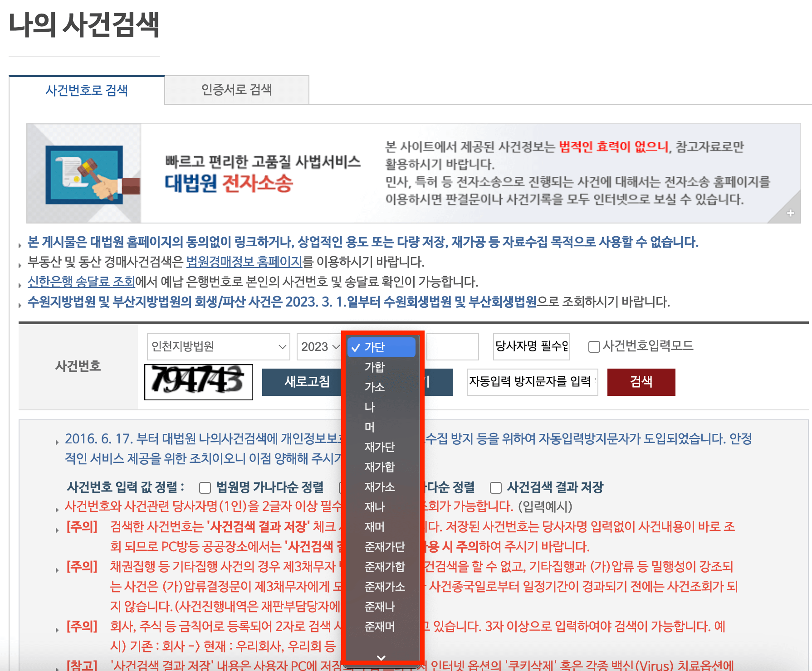Click the 검색 search button
The width and height of the screenshot is (812, 671).
pyautogui.click(x=641, y=382)
